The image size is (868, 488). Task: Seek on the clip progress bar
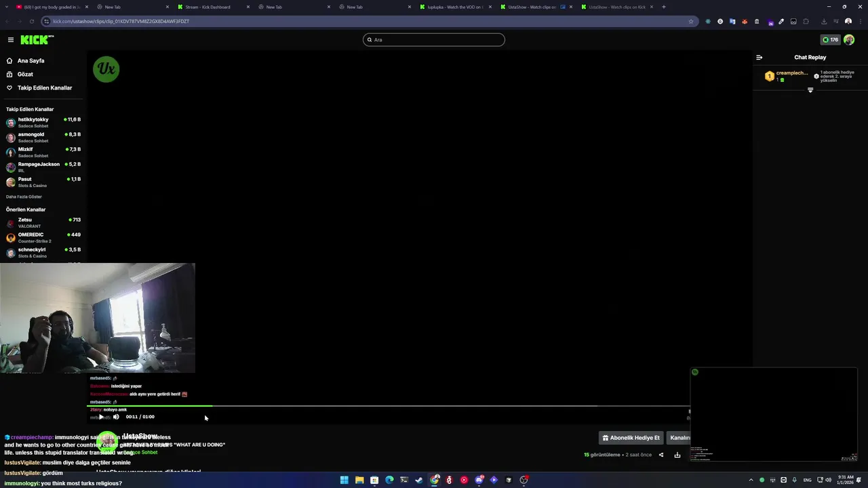point(388,406)
